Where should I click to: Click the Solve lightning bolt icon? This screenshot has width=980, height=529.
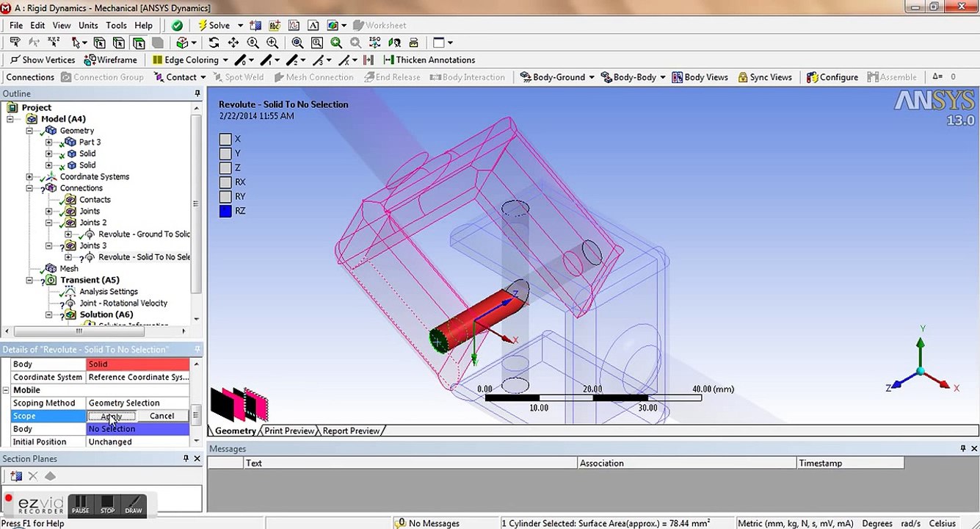(x=203, y=25)
